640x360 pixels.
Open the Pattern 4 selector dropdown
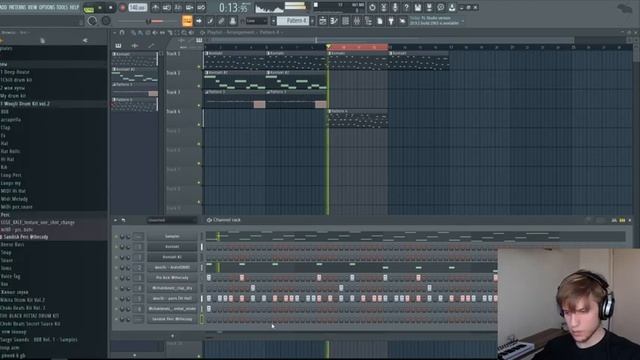[x=293, y=21]
